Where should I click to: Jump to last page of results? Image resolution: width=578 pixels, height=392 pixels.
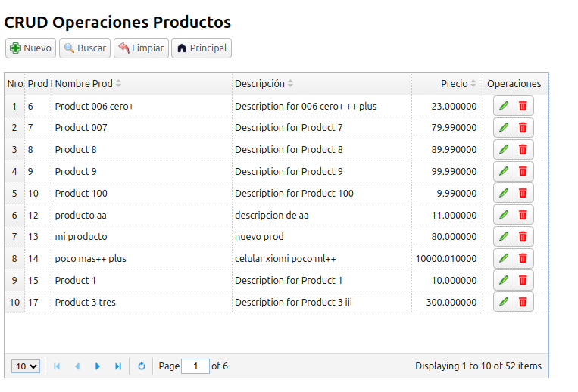coord(118,366)
